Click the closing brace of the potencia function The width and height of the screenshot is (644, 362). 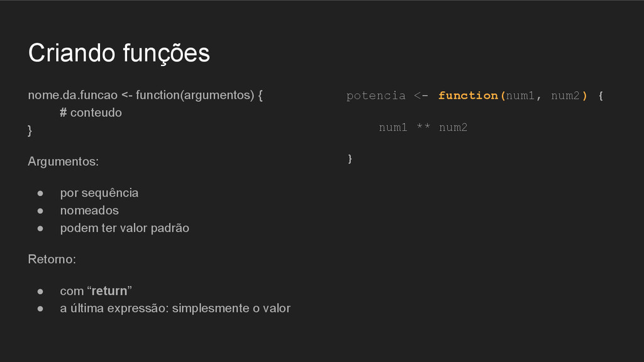[x=350, y=159]
